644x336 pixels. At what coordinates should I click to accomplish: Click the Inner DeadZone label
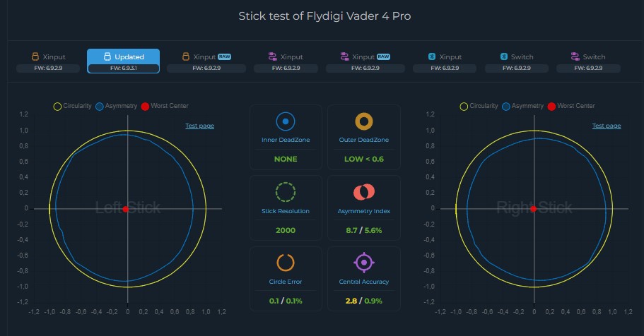(x=286, y=140)
